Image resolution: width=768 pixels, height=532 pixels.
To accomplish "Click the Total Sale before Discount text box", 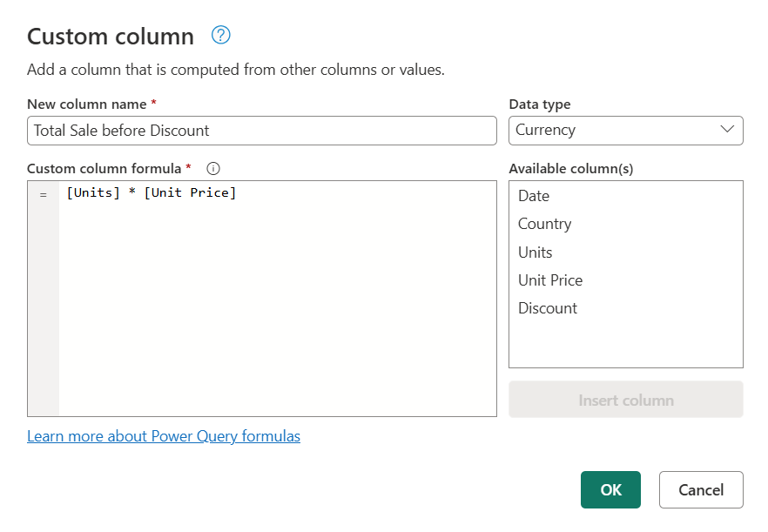I will pos(261,131).
